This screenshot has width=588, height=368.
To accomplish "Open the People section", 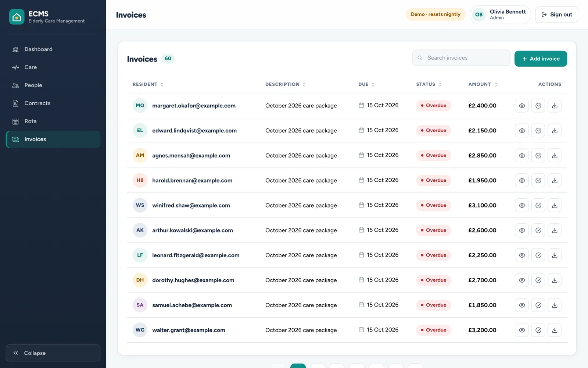I will click(53, 85).
